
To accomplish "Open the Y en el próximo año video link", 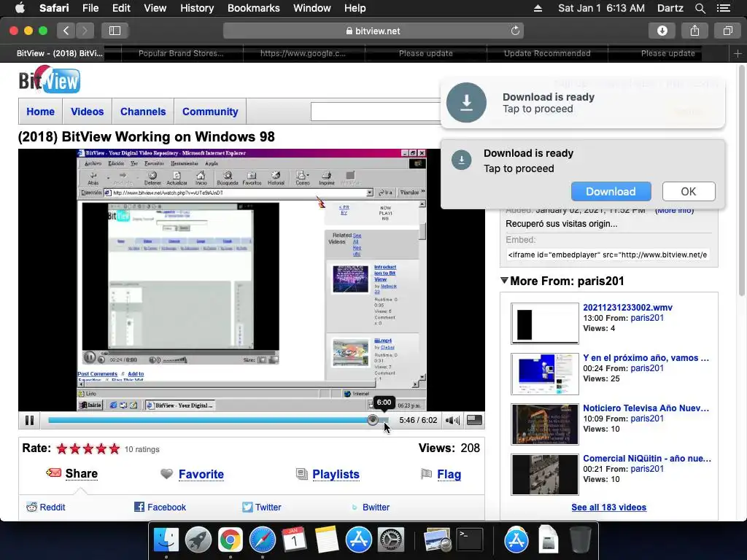I will pyautogui.click(x=646, y=357).
